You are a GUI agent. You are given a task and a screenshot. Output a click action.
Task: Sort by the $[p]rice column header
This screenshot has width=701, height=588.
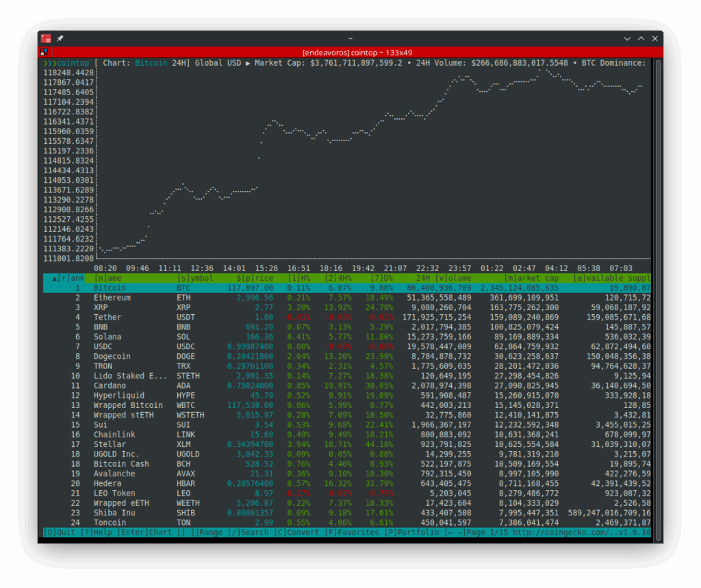(255, 278)
